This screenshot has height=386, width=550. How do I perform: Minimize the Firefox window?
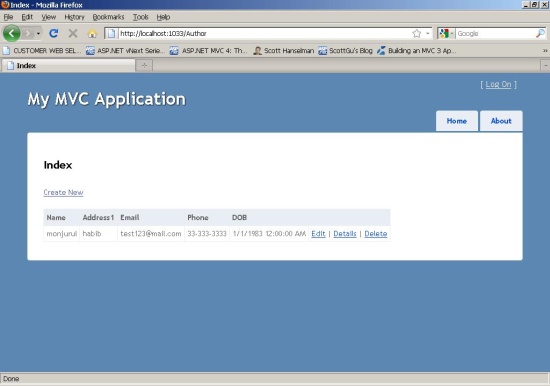[x=526, y=5]
